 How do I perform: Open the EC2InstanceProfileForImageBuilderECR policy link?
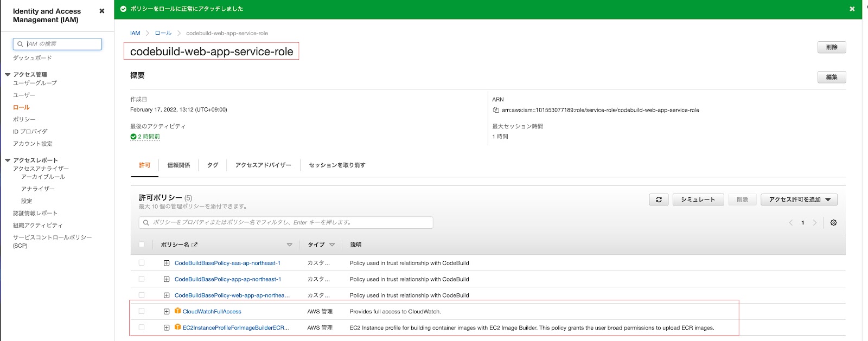236,327
